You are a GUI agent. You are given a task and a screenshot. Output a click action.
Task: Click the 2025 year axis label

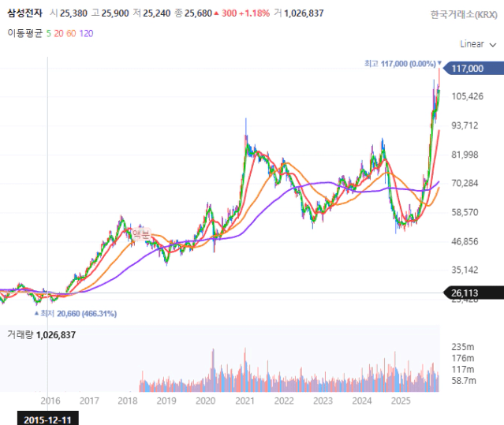click(401, 401)
